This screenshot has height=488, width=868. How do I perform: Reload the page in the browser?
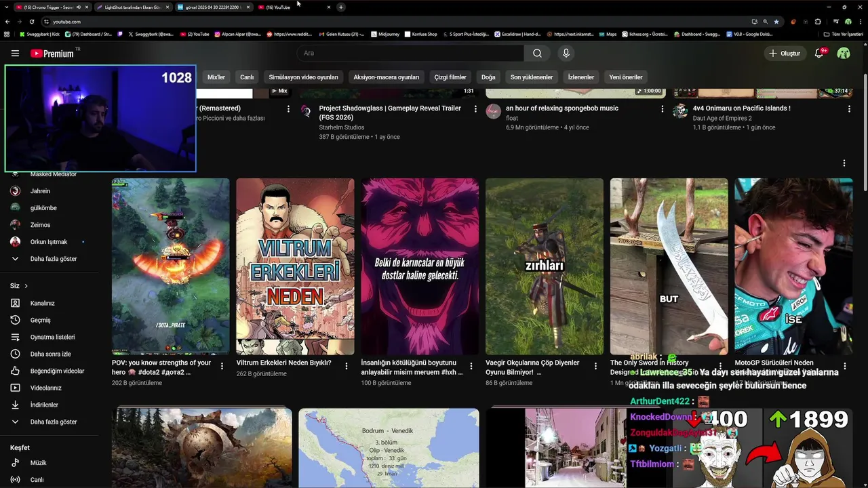click(31, 22)
